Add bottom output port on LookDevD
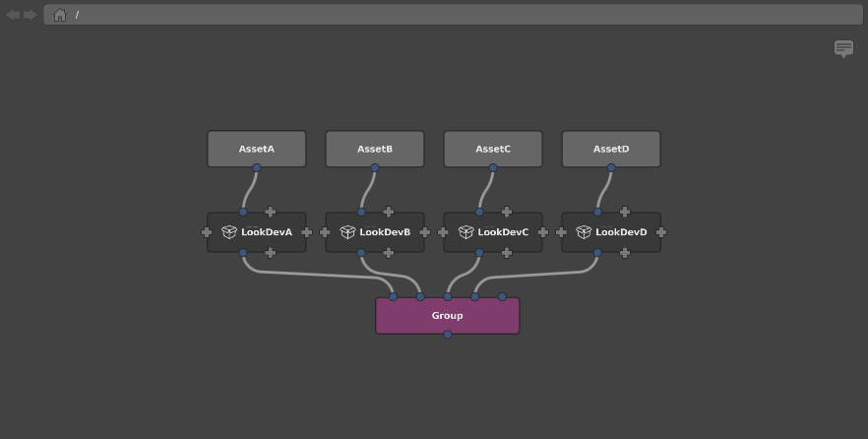The image size is (868, 439). click(x=625, y=253)
